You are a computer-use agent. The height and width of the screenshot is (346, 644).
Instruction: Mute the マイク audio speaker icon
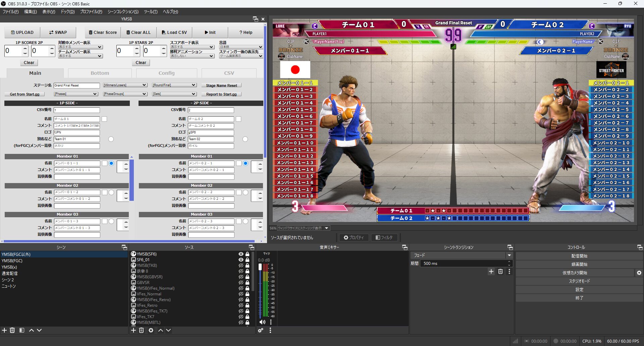coord(262,322)
